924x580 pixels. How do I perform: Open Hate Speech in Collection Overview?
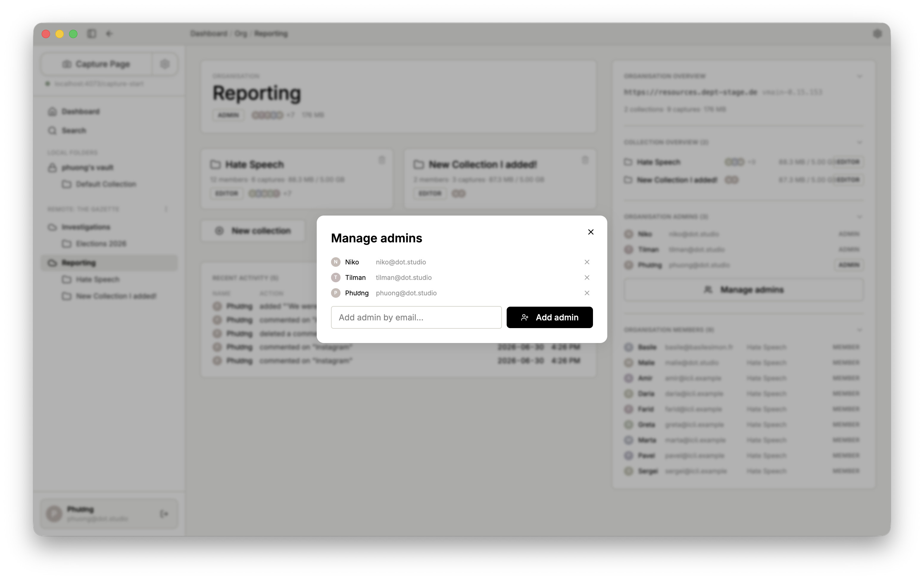click(x=743, y=162)
